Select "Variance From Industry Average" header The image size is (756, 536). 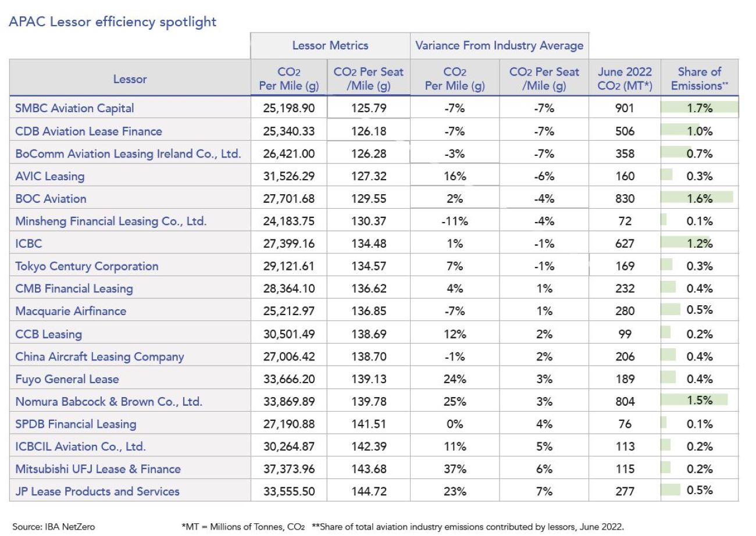pos(499,45)
